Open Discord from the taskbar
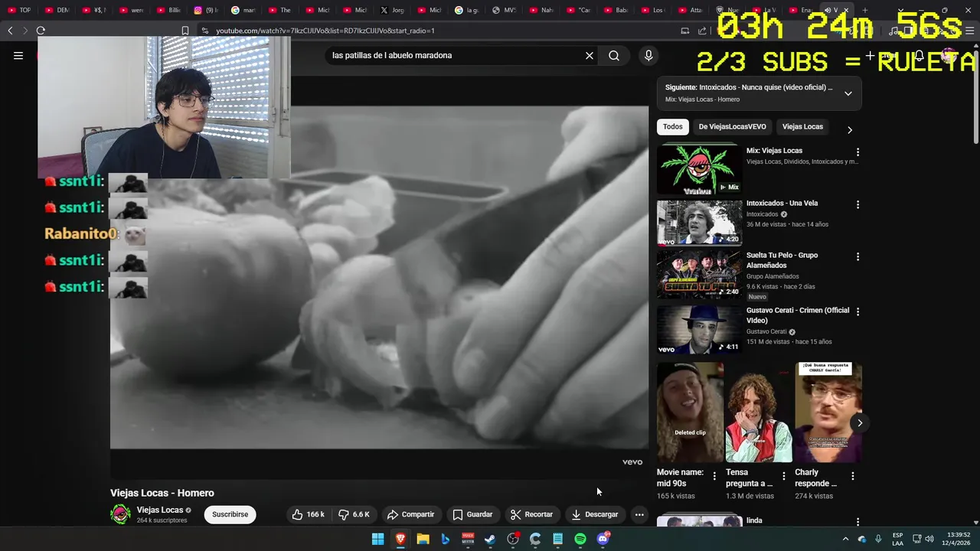This screenshot has width=980, height=551. [x=603, y=539]
